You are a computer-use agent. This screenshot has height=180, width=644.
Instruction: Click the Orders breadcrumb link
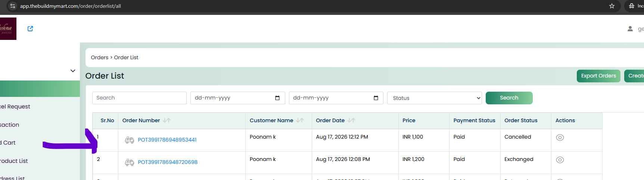click(100, 57)
